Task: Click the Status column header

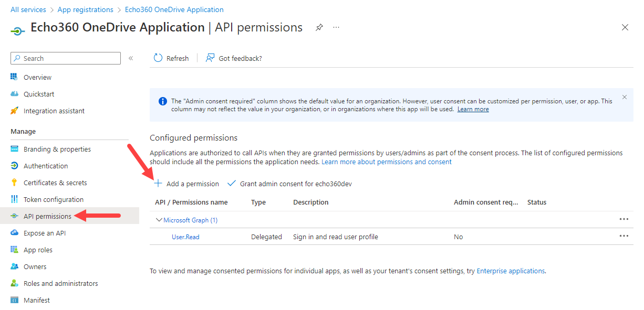Action: point(537,202)
